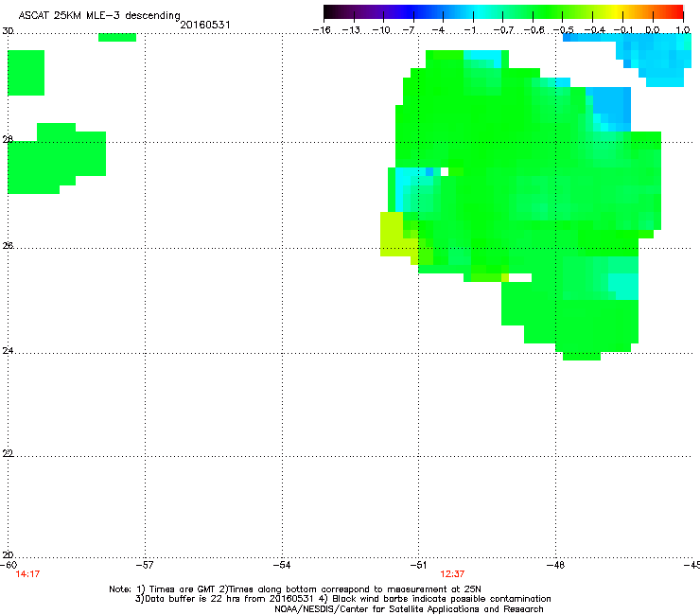Viewport: 700px width, 615px height.
Task: Click the latitude label 30
Action: coord(8,31)
